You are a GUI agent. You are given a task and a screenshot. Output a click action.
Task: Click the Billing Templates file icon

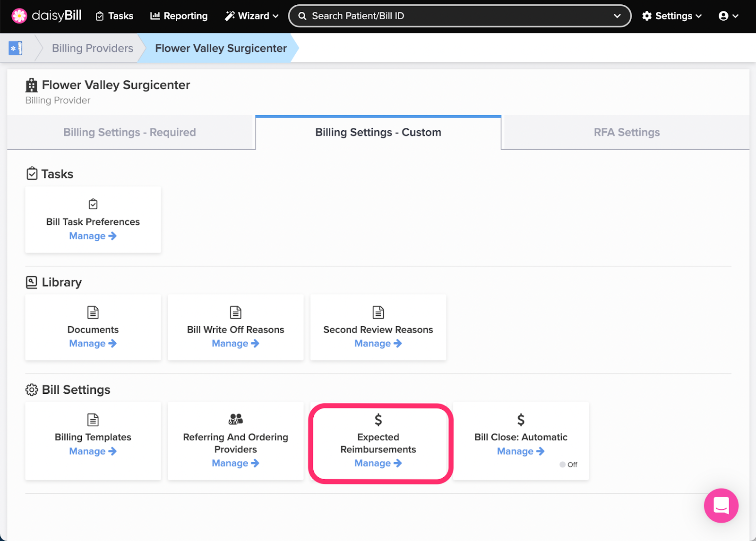[93, 420]
